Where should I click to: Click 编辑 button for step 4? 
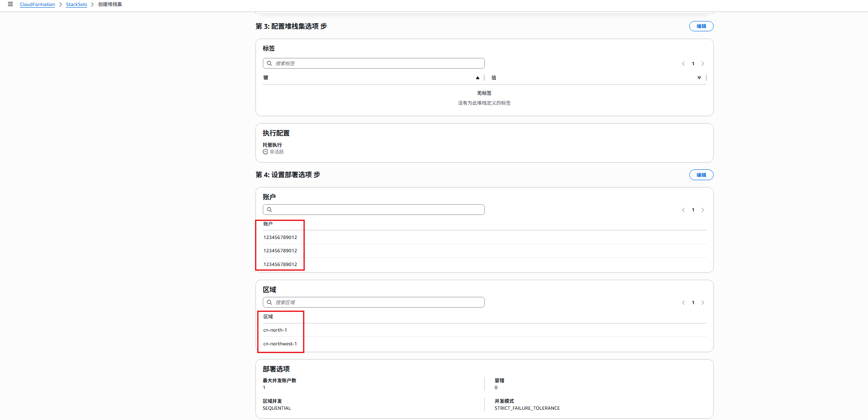coord(701,175)
